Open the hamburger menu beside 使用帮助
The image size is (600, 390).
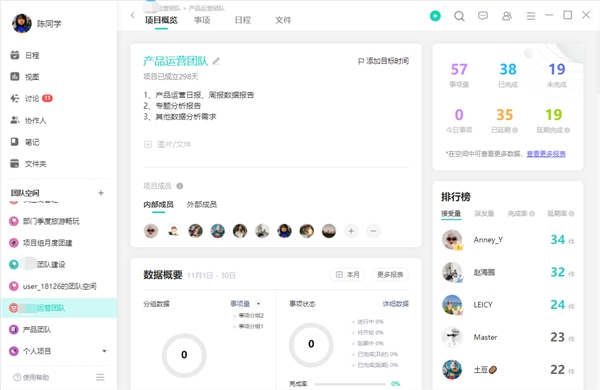[100, 377]
